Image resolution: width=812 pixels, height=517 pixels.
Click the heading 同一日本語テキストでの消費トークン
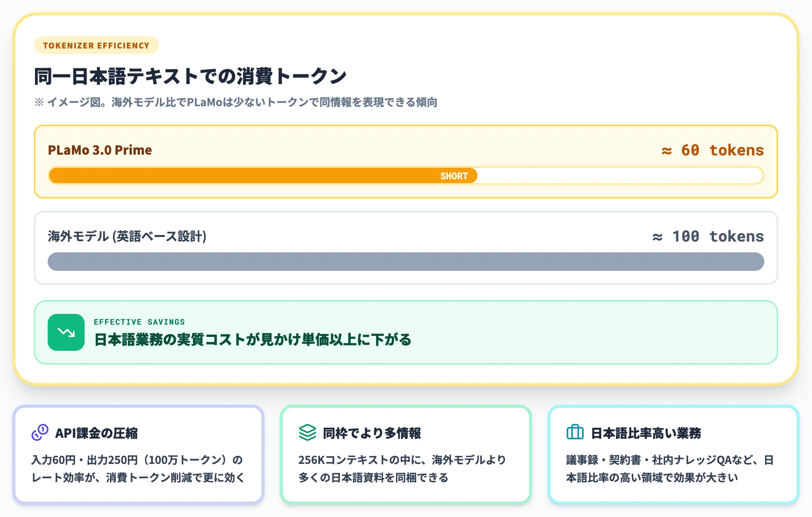(x=191, y=76)
